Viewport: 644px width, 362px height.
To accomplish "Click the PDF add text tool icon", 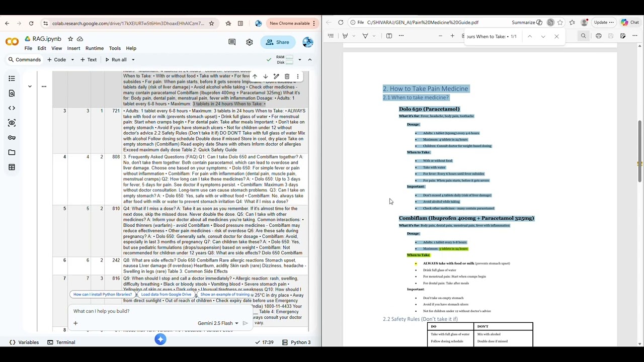I will tap(389, 36).
